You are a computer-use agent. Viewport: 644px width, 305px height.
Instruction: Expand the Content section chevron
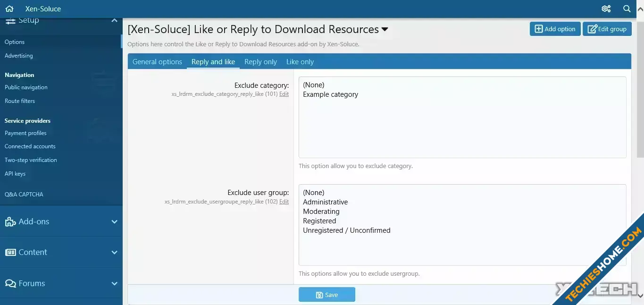(x=114, y=252)
